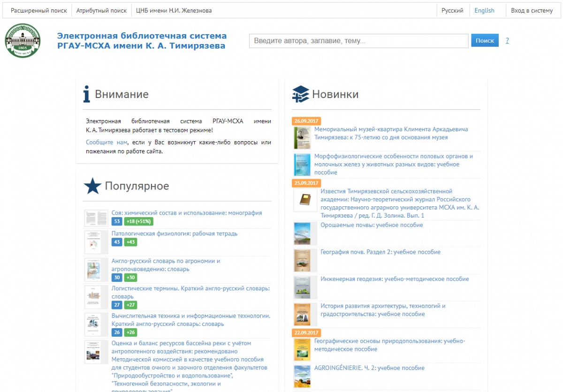Open the Соя monograph cover thumbnail
563x392 pixels.
pos(96,218)
